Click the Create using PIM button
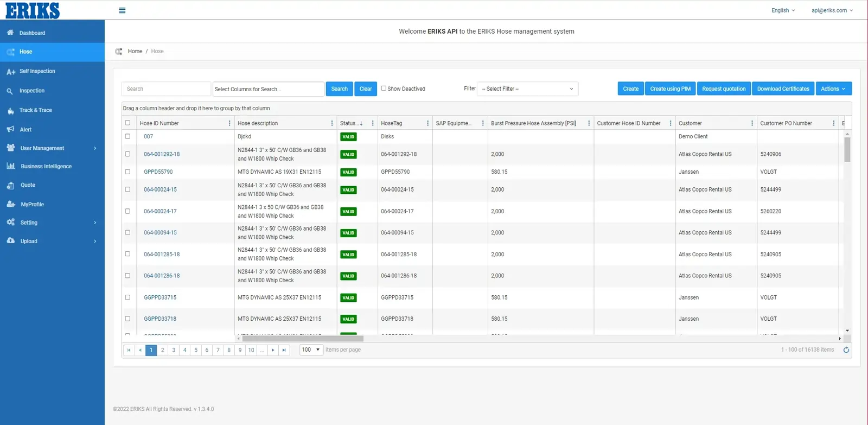Viewport: 868px width, 425px height. click(671, 89)
